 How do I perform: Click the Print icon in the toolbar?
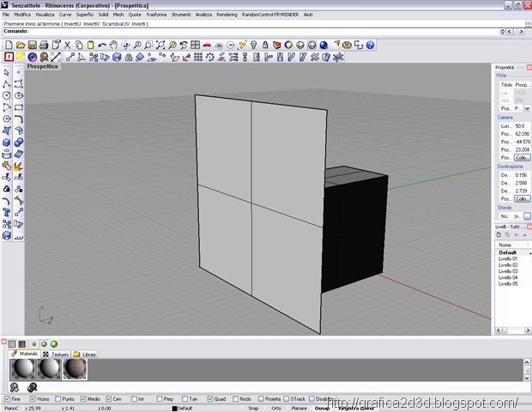pos(43,45)
